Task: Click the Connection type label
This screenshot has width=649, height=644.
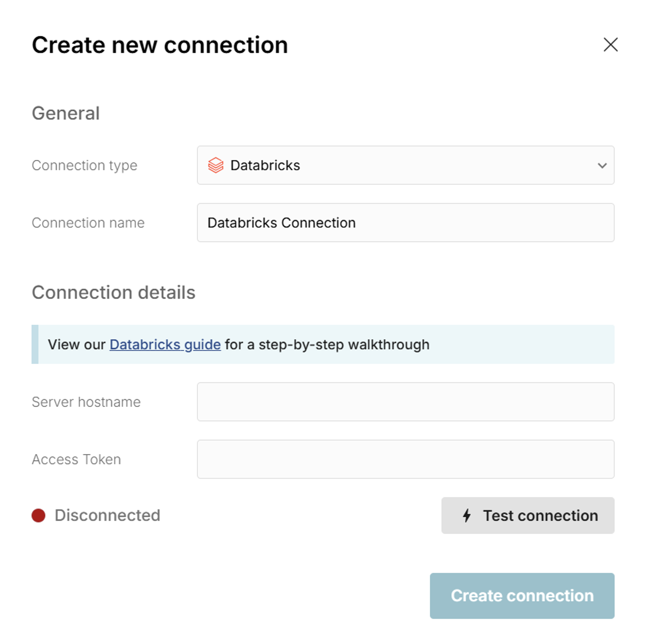Action: pyautogui.click(x=85, y=166)
